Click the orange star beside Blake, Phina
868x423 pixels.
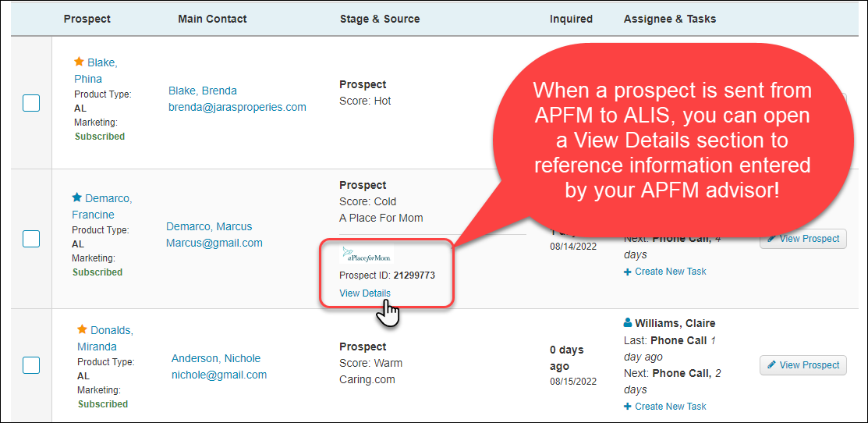(80, 62)
